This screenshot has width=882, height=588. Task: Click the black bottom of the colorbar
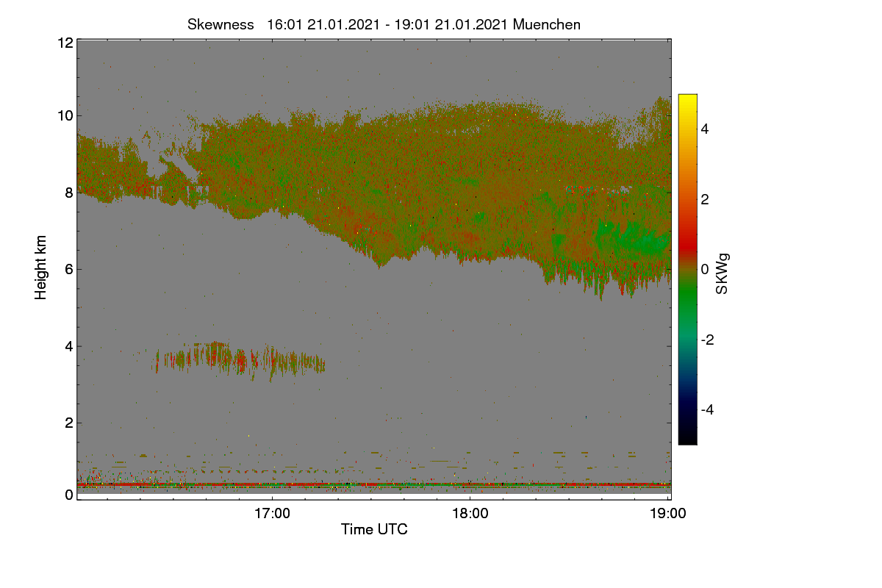coord(687,437)
